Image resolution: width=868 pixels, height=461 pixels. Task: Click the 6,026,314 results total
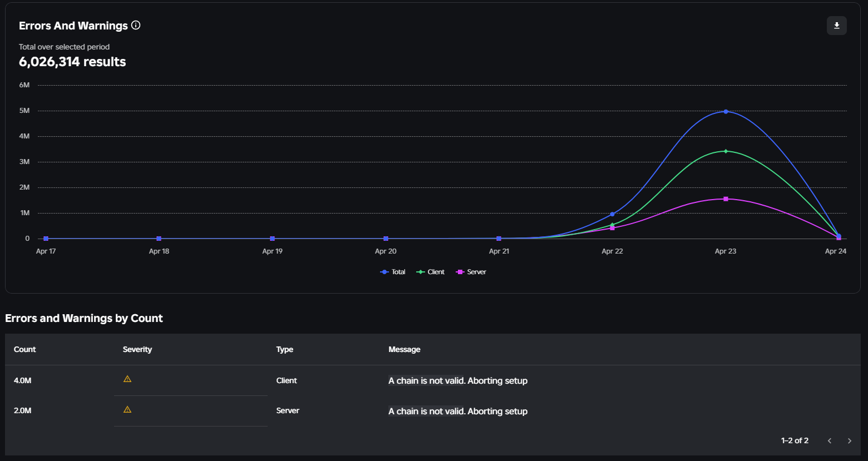tap(72, 62)
